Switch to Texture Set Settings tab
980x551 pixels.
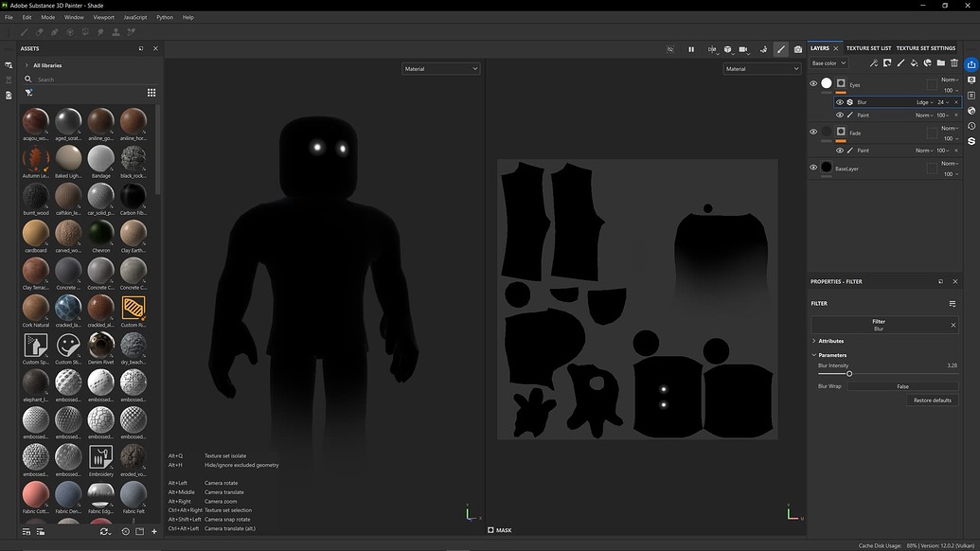click(x=926, y=48)
